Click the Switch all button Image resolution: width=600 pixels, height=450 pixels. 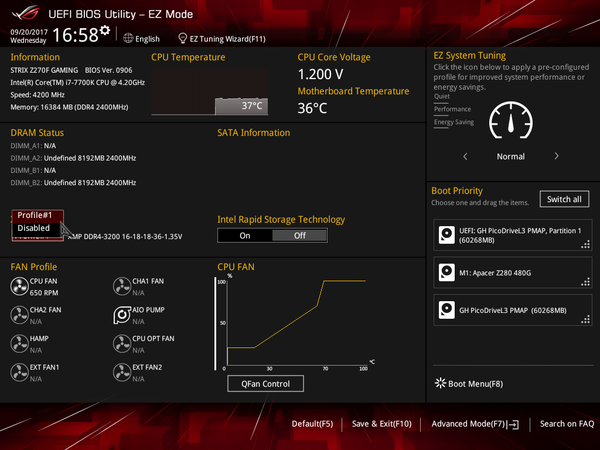coord(564,199)
